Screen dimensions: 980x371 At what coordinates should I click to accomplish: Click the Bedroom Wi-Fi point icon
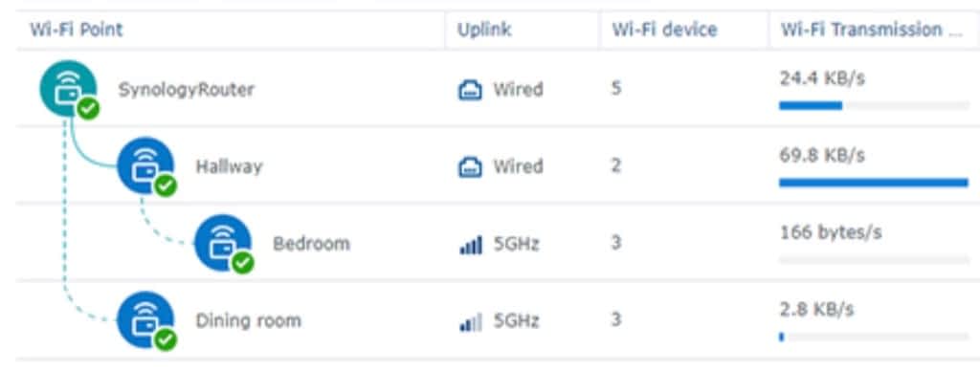point(223,243)
